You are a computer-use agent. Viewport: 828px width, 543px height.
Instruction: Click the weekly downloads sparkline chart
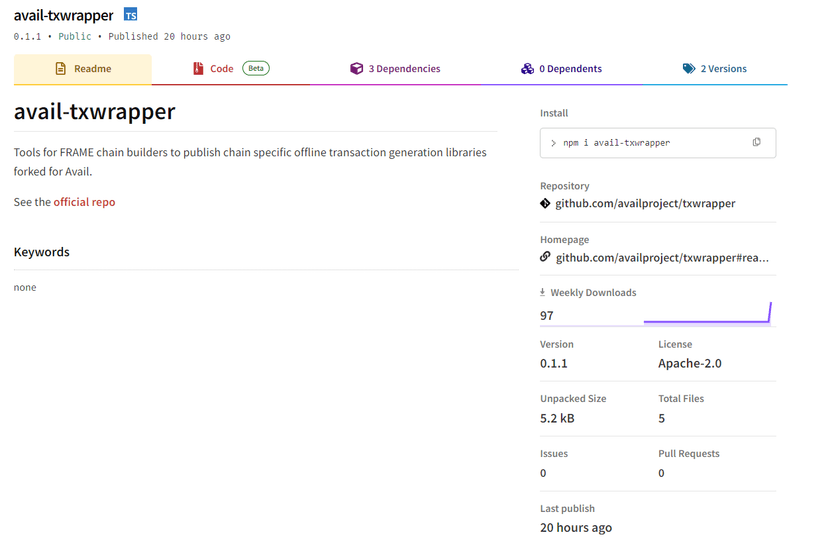point(708,313)
